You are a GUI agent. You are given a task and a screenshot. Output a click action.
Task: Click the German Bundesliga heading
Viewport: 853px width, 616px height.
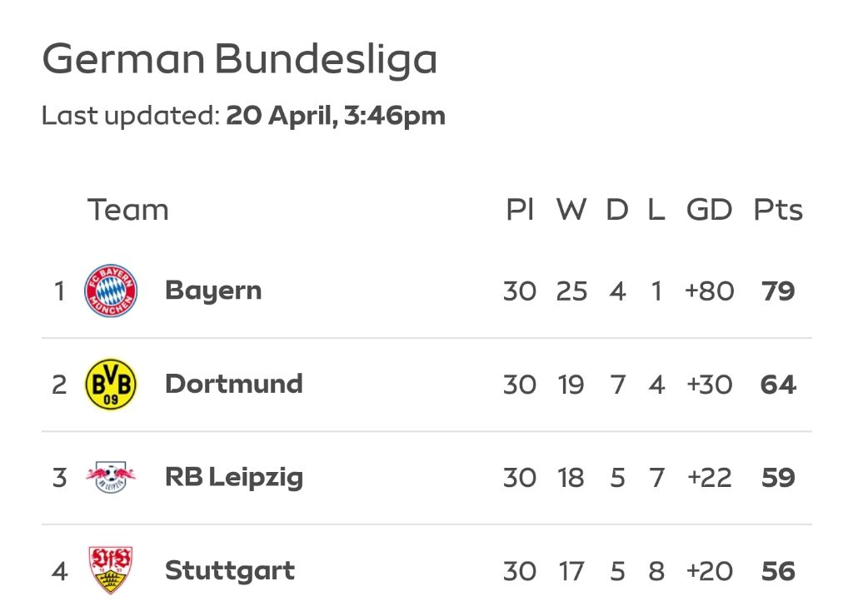coord(239,59)
